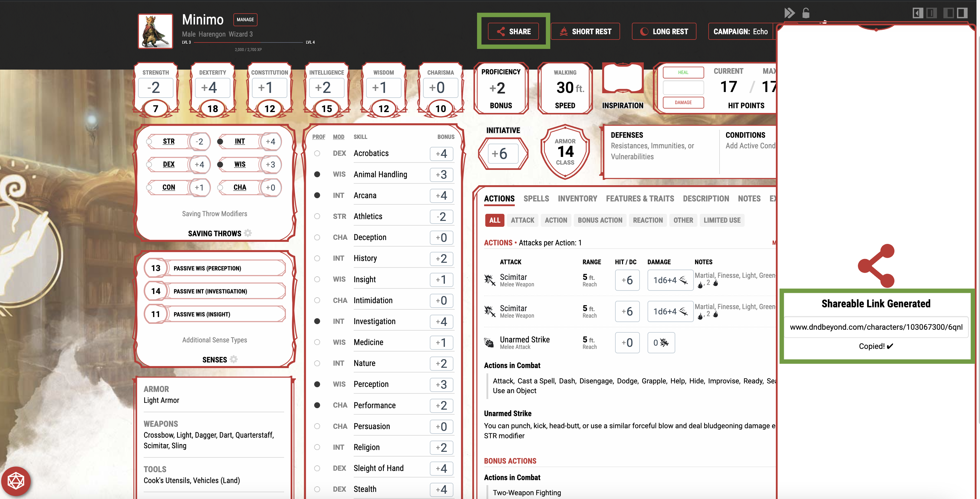980x499 pixels.
Task: Open the Short Rest dialog
Action: tap(585, 31)
